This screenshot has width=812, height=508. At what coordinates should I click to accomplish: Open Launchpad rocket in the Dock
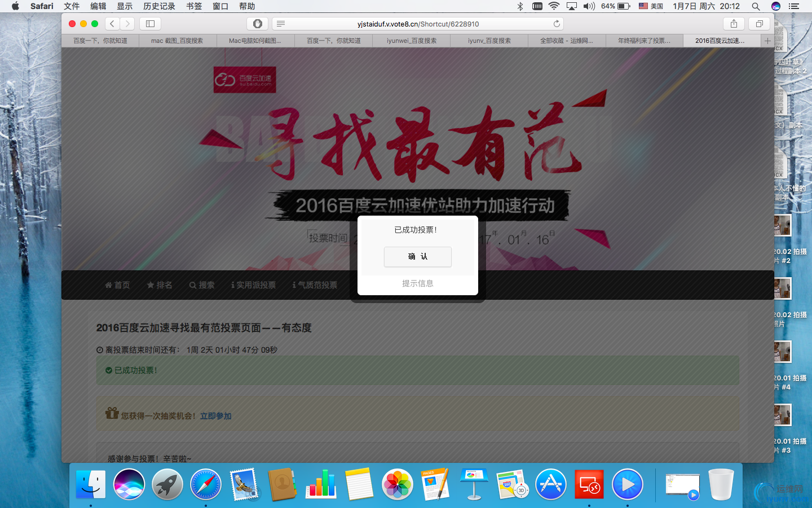pos(167,484)
